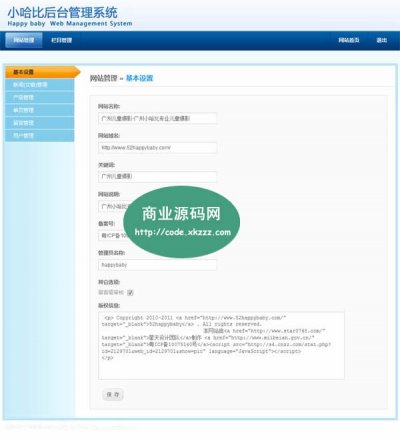This screenshot has width=400, height=442.
Task: Switch to the 栏目管理 navigation tab
Action: [61, 40]
